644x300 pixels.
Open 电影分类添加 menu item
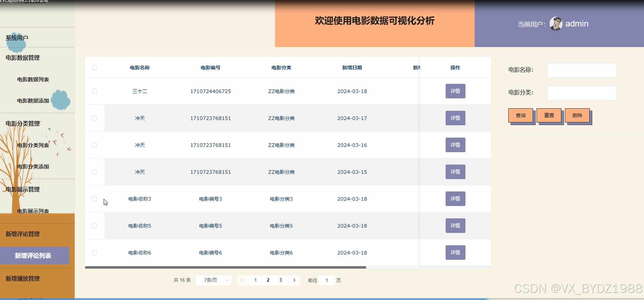pos(33,167)
